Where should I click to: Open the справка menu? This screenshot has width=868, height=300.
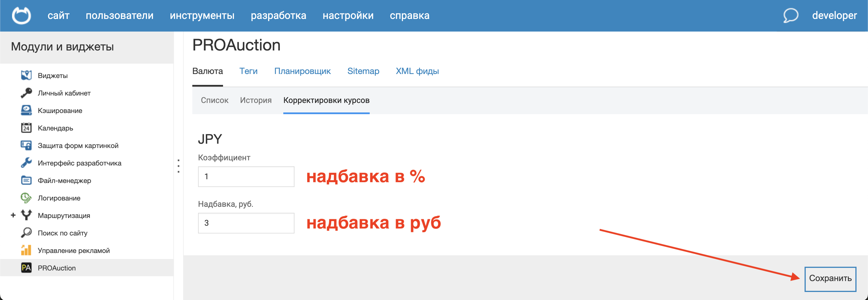(x=410, y=15)
